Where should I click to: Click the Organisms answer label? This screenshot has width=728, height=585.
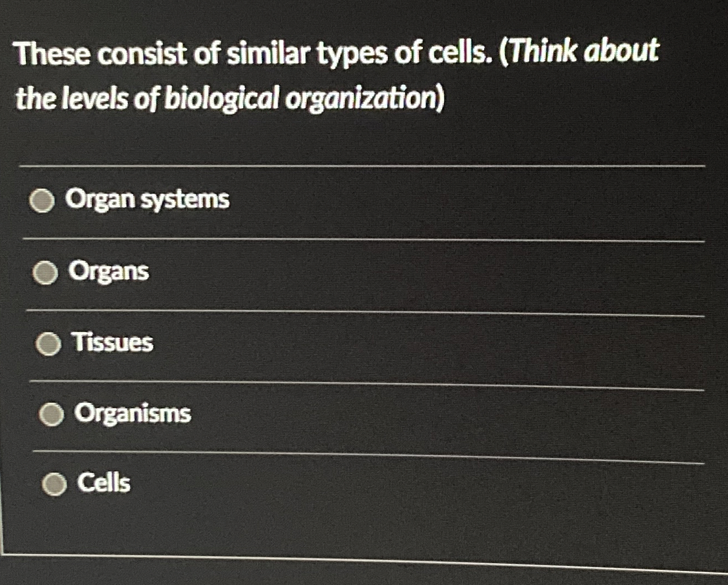(132, 414)
